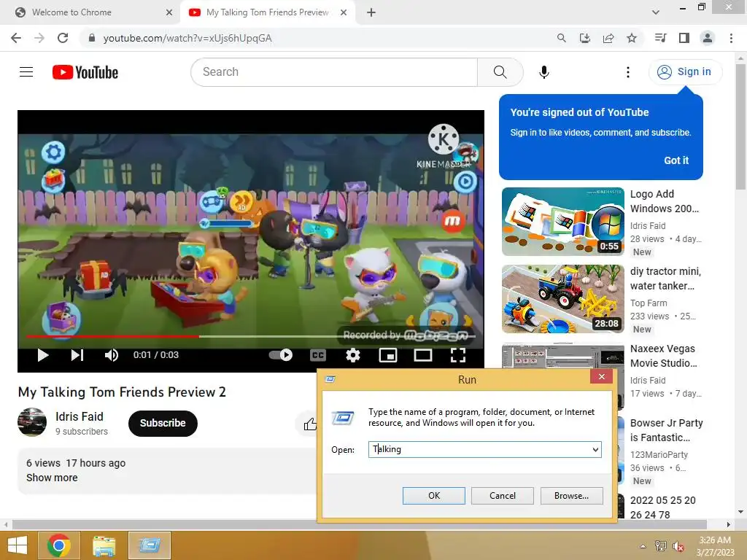Expand the Run dialog Open dropdown
This screenshot has width=747, height=560.
[595, 449]
